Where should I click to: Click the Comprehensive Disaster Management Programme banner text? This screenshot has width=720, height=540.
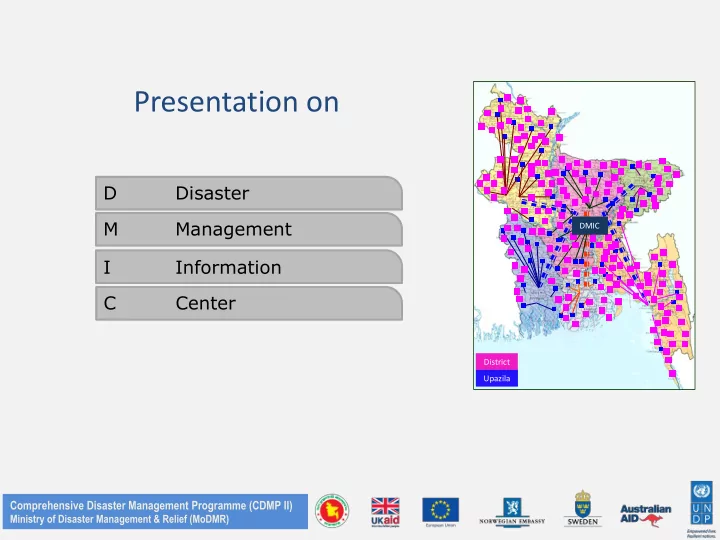pos(151,506)
